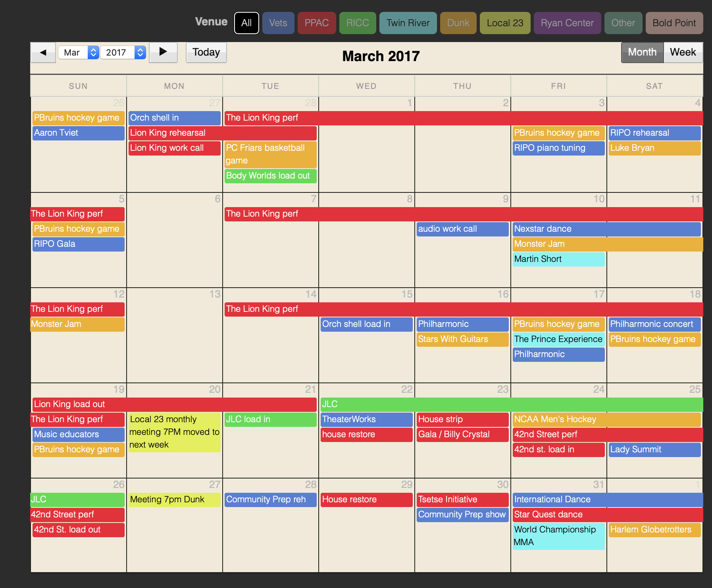
Task: Open the Martin Short event
Action: (x=558, y=259)
